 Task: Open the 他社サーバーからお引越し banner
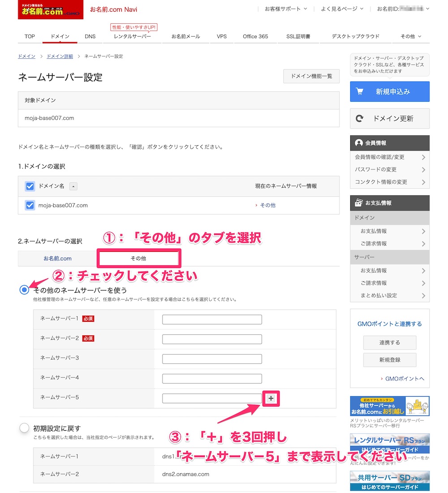pyautogui.click(x=389, y=406)
